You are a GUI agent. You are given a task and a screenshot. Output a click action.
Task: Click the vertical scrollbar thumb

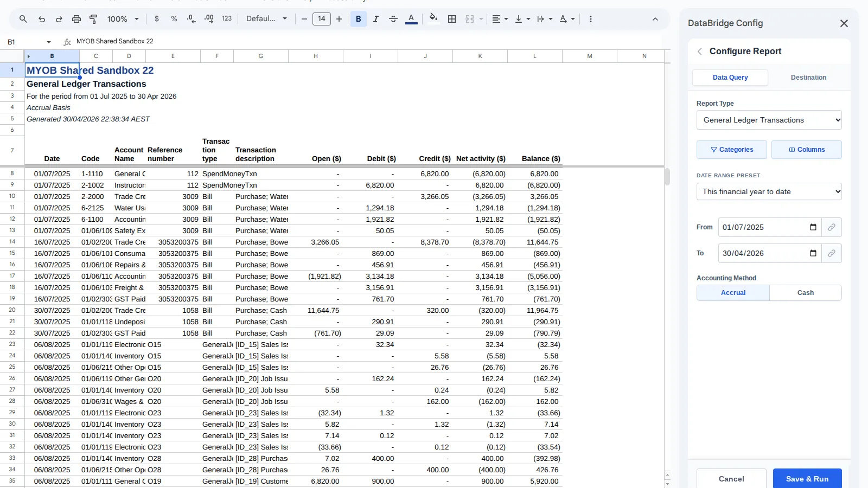click(667, 177)
